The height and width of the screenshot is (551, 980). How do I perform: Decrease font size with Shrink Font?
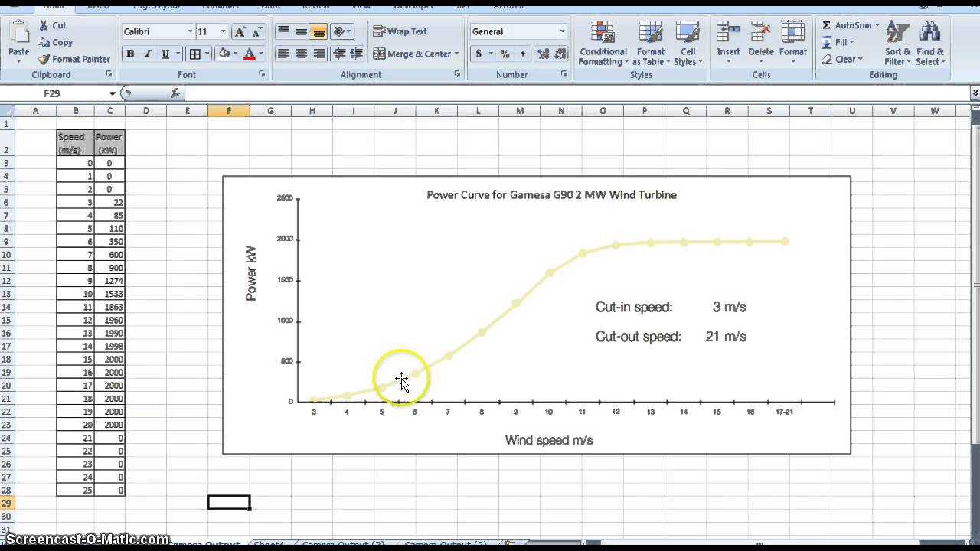click(258, 31)
